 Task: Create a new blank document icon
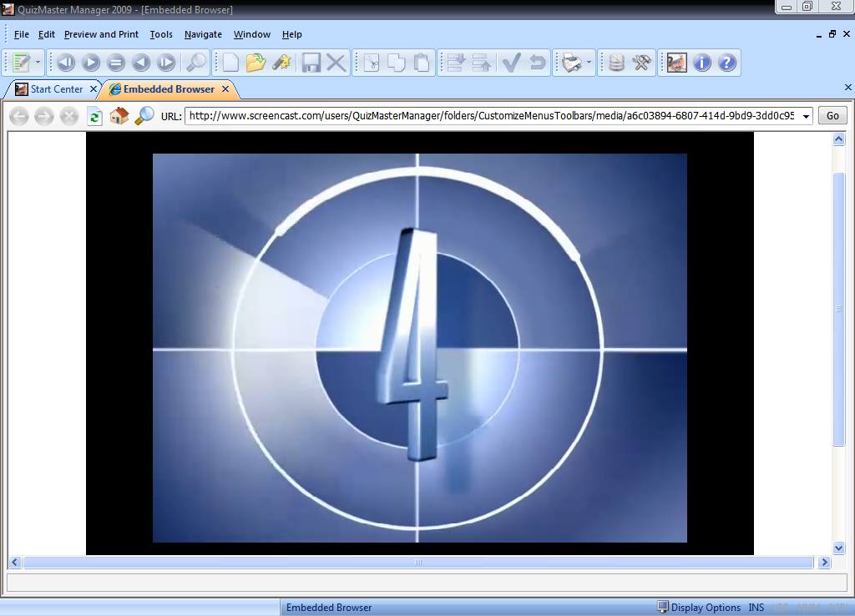click(x=230, y=63)
